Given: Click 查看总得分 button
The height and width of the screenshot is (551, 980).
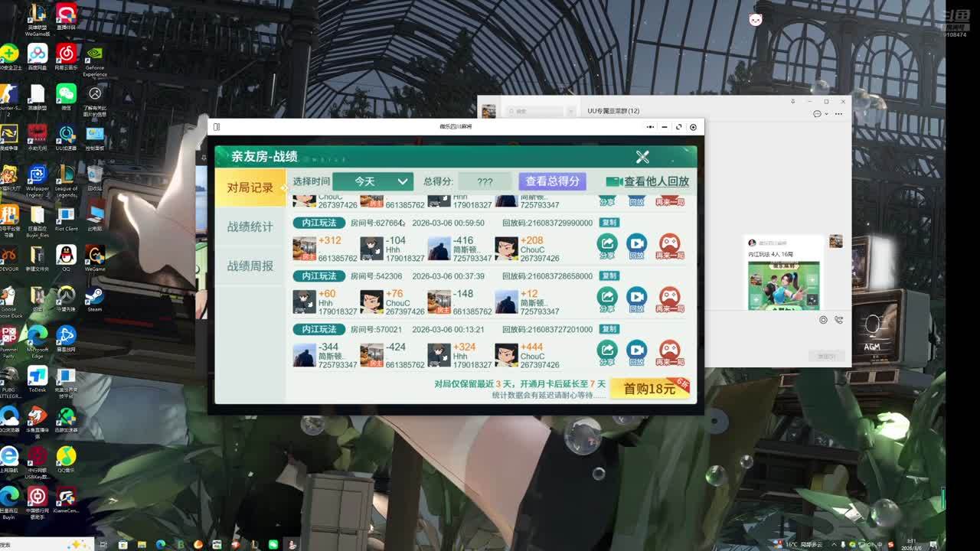Looking at the screenshot, I should point(552,181).
